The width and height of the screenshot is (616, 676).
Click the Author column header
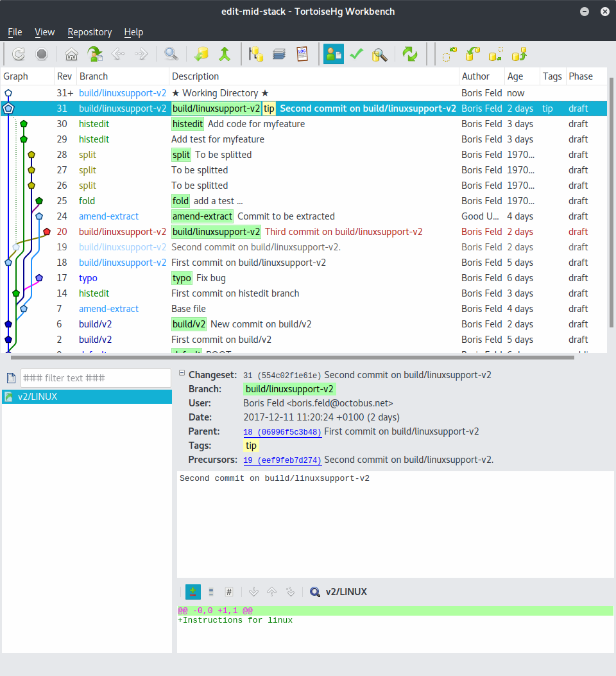pyautogui.click(x=482, y=76)
